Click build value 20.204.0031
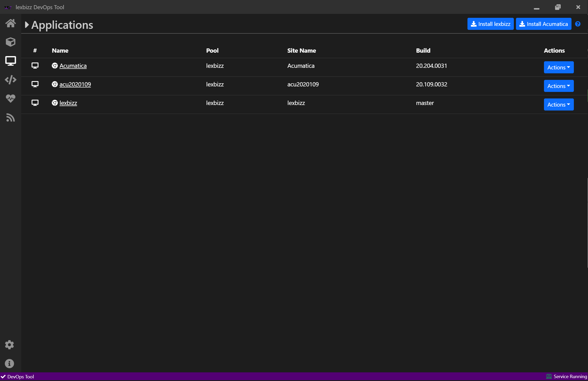 point(432,66)
